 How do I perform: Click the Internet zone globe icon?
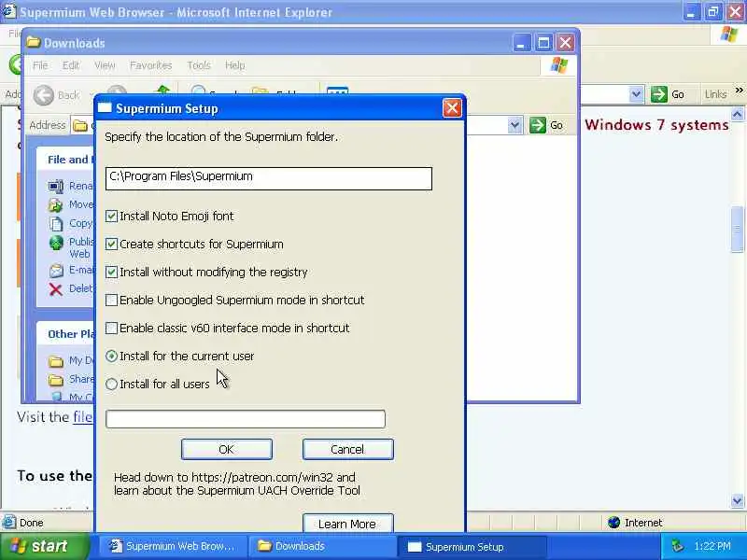(613, 523)
